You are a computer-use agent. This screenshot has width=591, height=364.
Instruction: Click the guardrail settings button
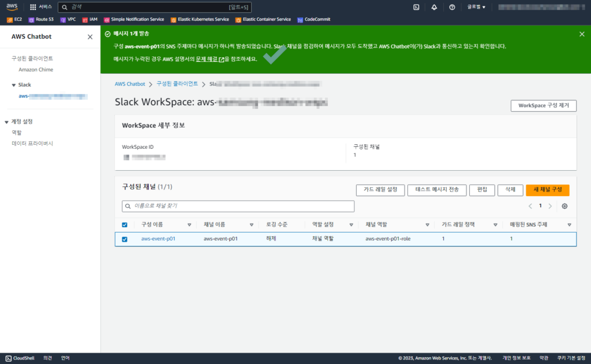coord(380,190)
